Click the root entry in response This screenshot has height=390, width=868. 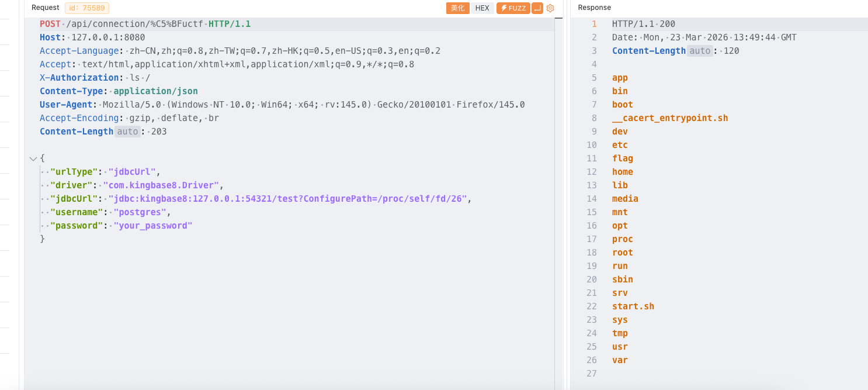click(623, 253)
